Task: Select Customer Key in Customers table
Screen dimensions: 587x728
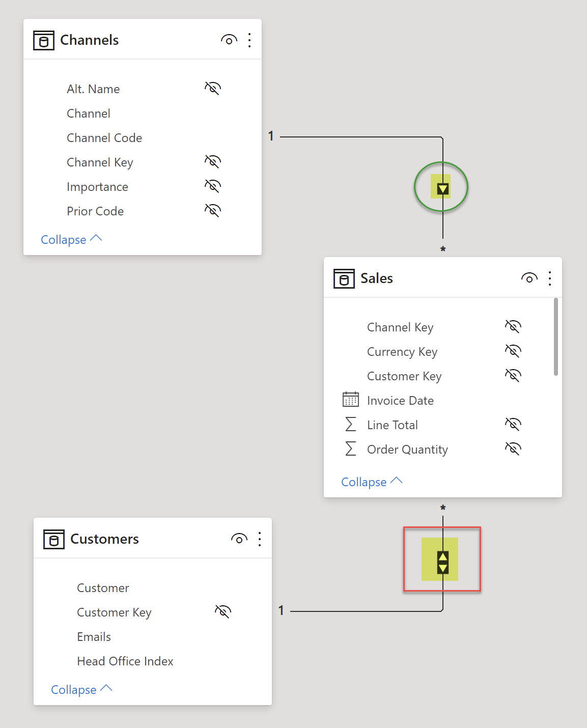Action: pyautogui.click(x=114, y=612)
